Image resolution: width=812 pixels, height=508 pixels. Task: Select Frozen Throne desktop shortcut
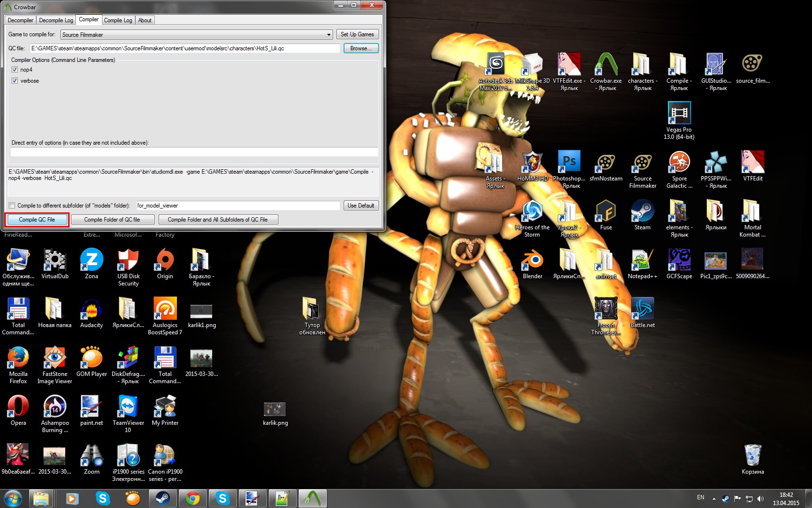pyautogui.click(x=606, y=316)
